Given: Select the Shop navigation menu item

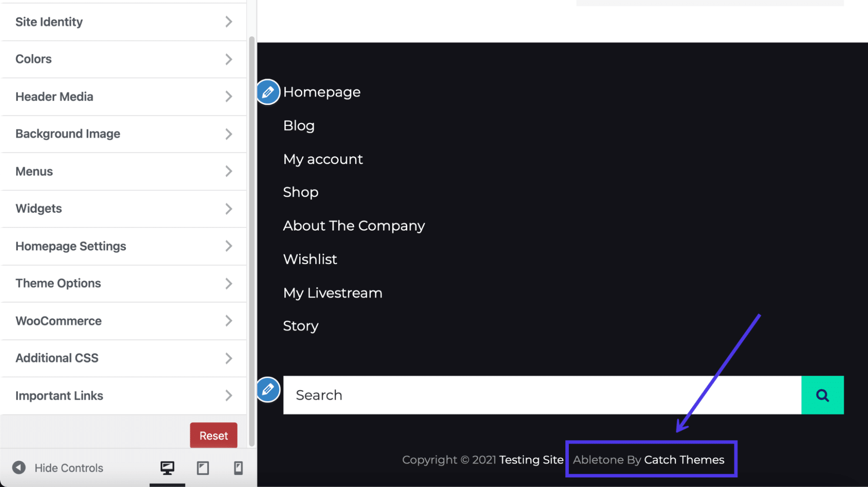Looking at the screenshot, I should click(301, 192).
